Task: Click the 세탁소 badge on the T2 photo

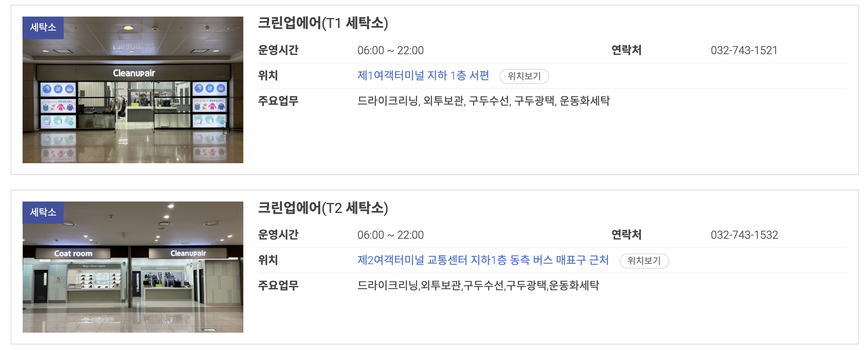Action: [43, 212]
